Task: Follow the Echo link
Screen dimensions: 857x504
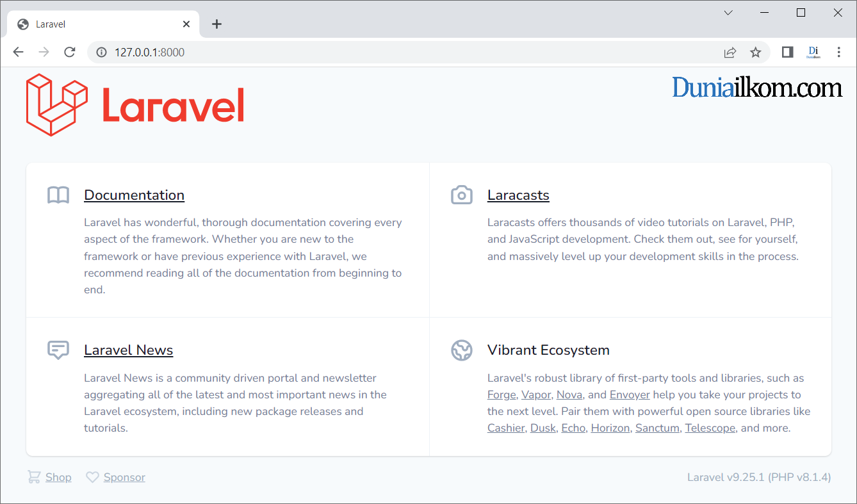Action: point(574,428)
